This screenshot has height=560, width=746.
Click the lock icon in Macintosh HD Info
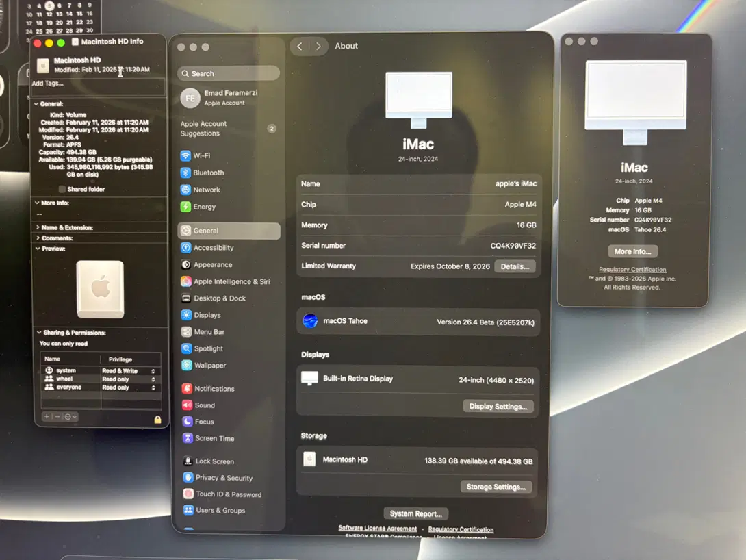click(x=157, y=419)
